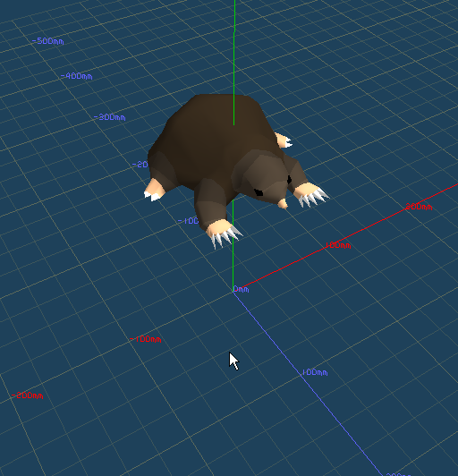Click the red 100mm axis label
The image size is (458, 476).
pyautogui.click(x=338, y=245)
